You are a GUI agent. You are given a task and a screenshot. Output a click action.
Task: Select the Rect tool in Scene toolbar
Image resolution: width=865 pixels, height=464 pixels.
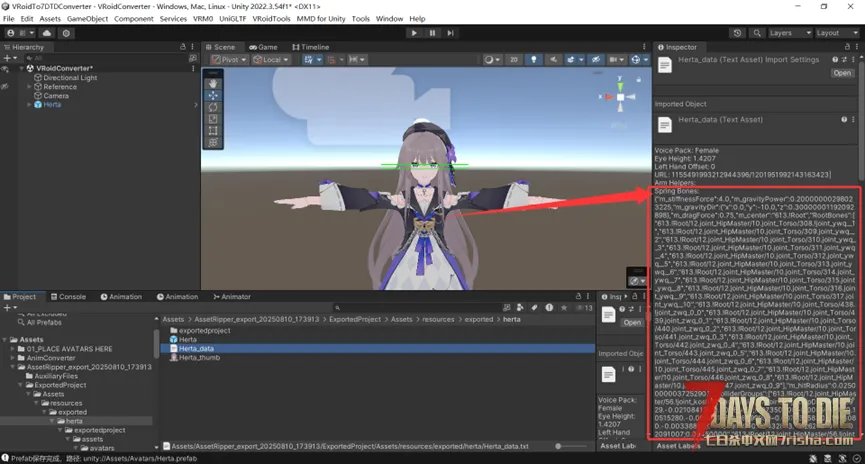(x=213, y=131)
